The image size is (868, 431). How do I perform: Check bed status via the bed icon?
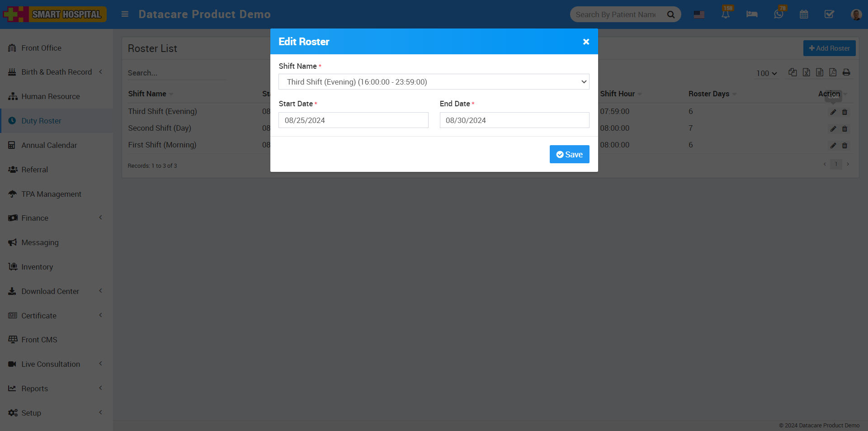(x=752, y=14)
